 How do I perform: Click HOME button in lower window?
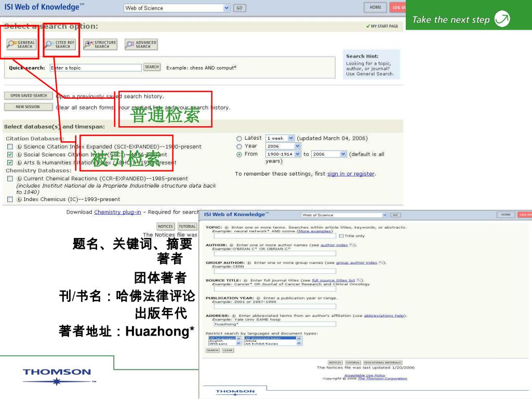tap(506, 215)
